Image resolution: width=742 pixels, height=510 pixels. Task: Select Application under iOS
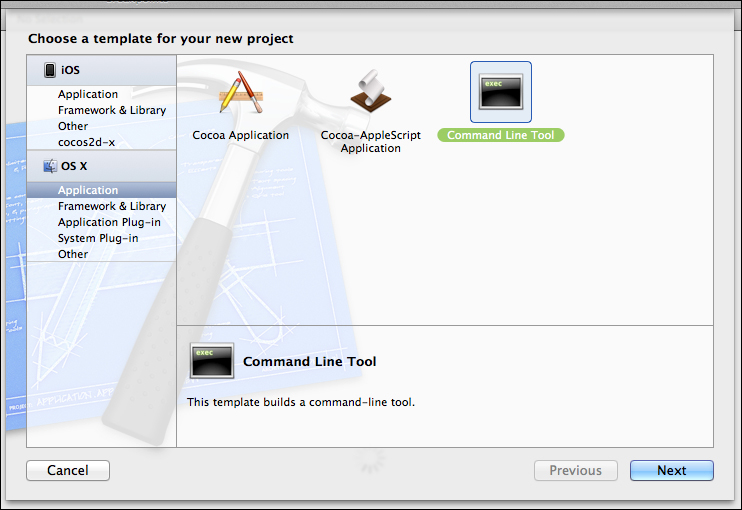click(101, 94)
